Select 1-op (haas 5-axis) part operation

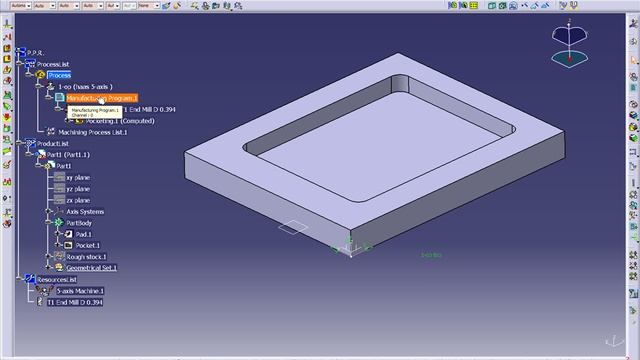coord(85,87)
